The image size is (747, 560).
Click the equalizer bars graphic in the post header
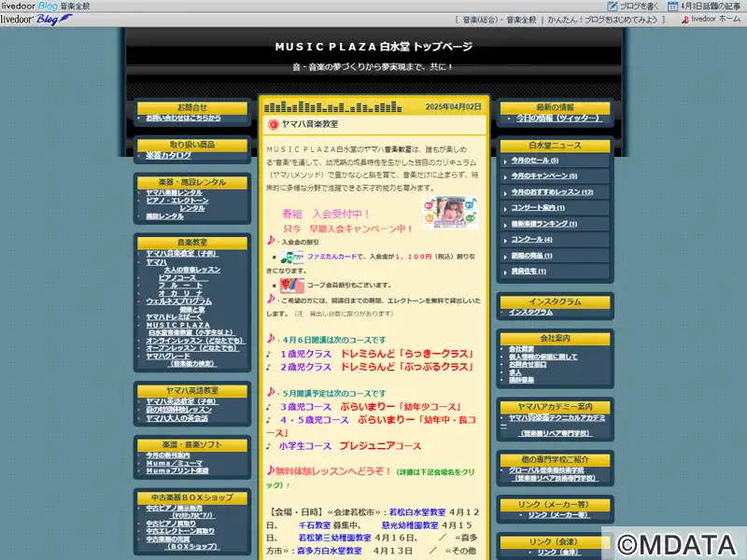tap(333, 106)
